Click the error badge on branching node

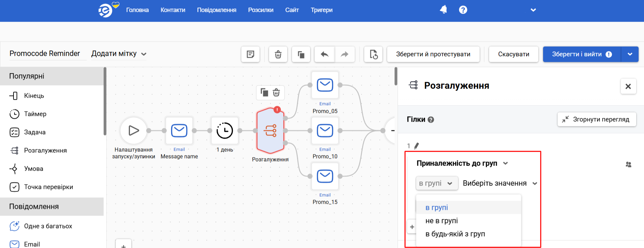(x=277, y=109)
